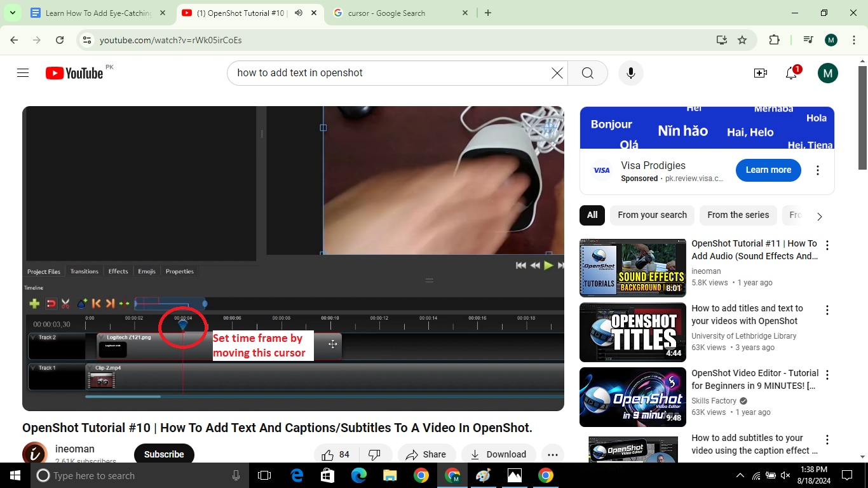
Task: Open ineoman channel avatar
Action: tap(35, 454)
